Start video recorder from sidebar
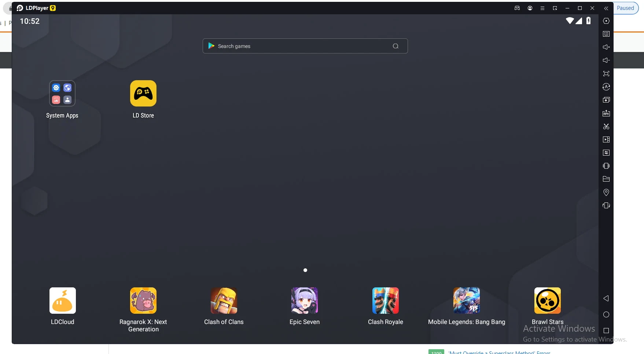 pos(606,139)
